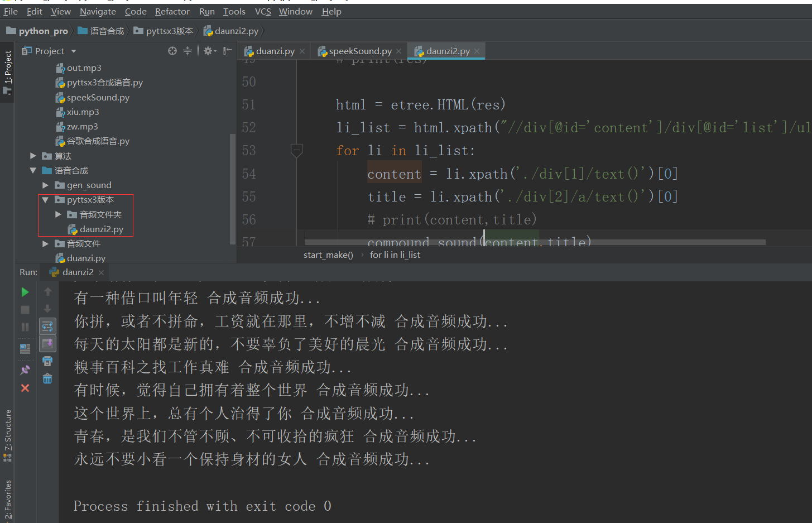Close the daunzi2 Run tab
Viewport: 812px width, 523px height.
[x=101, y=272]
